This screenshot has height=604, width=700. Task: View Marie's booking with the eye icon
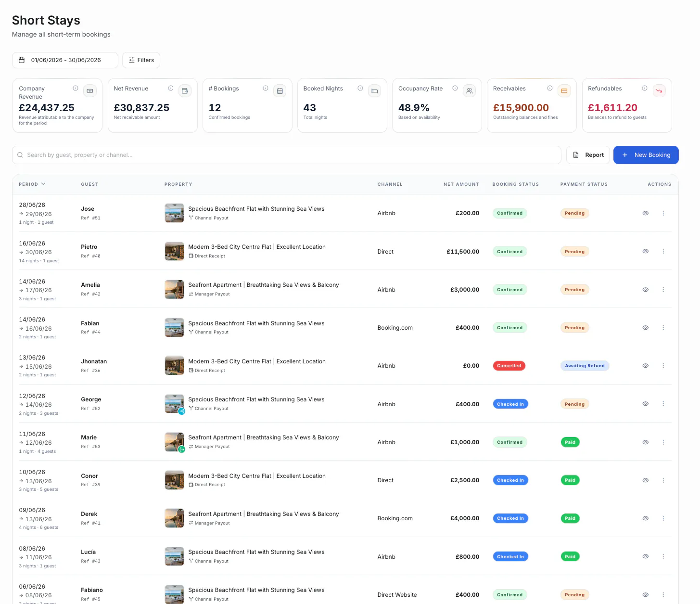pyautogui.click(x=646, y=442)
